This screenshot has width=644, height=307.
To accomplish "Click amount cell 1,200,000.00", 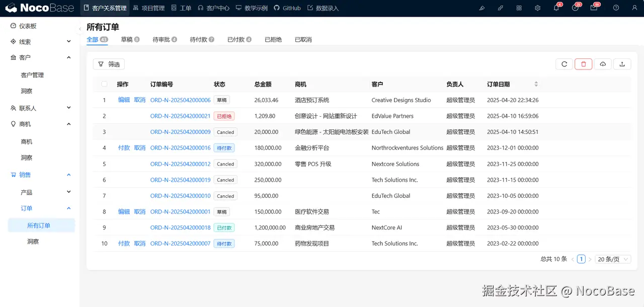I will [x=270, y=227].
